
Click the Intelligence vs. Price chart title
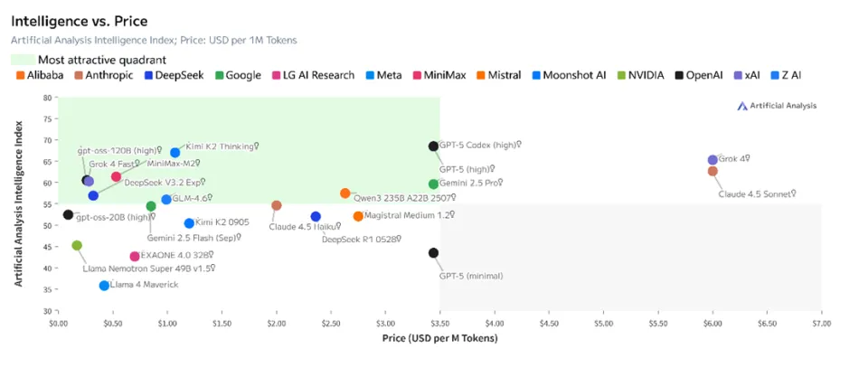tap(80, 21)
